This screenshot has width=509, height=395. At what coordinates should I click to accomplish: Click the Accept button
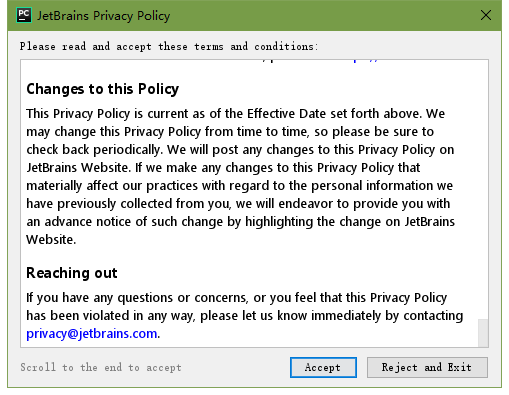coord(323,367)
